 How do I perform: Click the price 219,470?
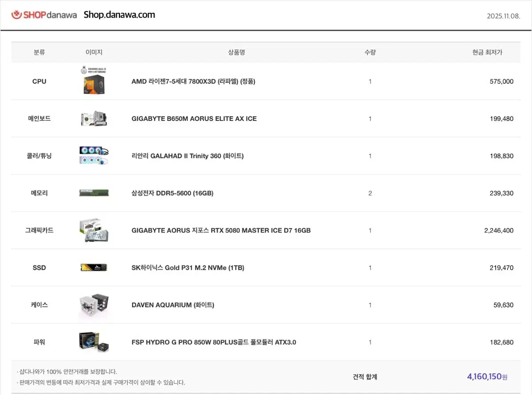[501, 267]
